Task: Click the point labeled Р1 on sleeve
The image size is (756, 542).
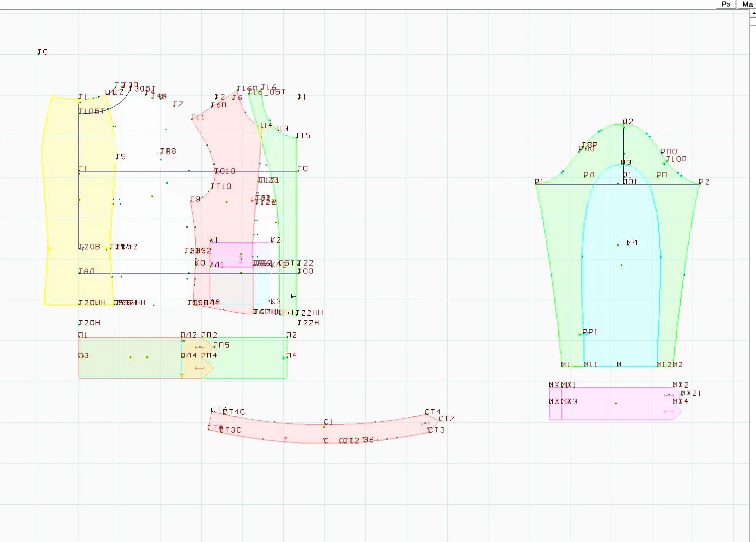Action: (x=539, y=182)
